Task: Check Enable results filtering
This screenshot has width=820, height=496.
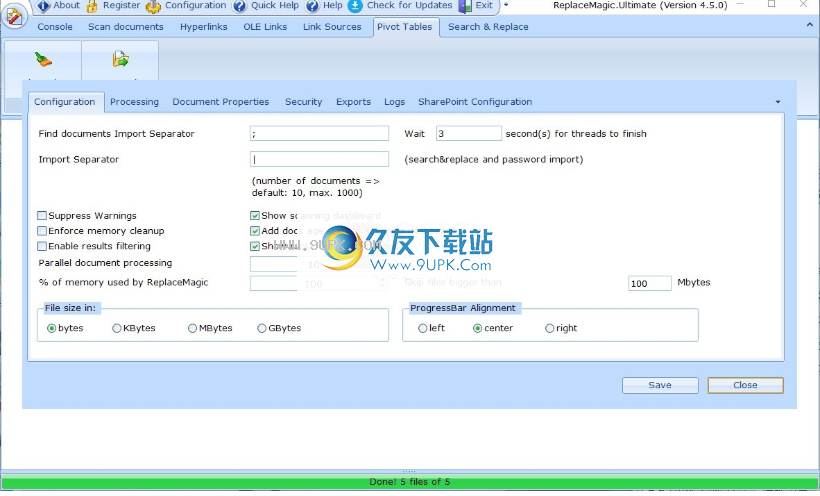Action: (42, 246)
